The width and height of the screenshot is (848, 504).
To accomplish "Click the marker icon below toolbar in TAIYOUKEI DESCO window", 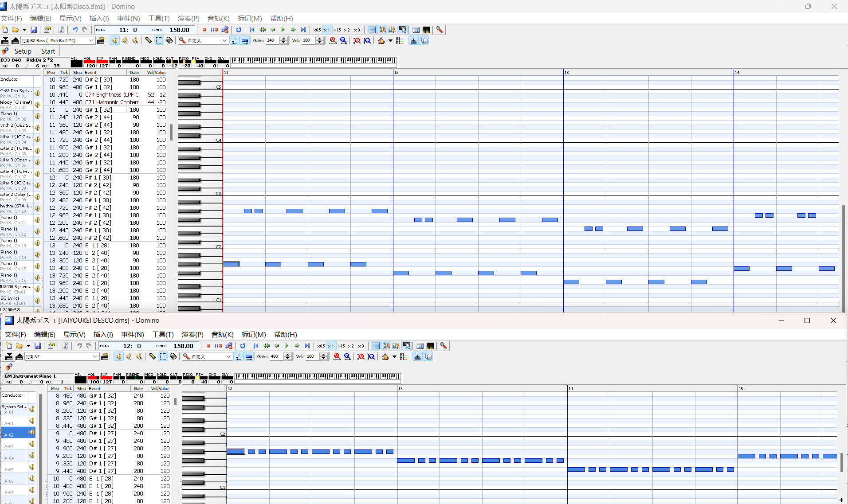I will (9, 367).
